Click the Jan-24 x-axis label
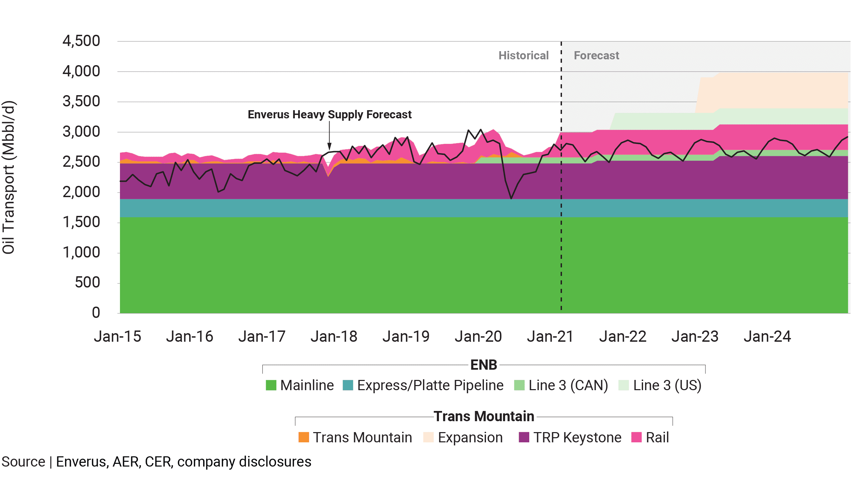Screen dimensions: 868x501 767,337
